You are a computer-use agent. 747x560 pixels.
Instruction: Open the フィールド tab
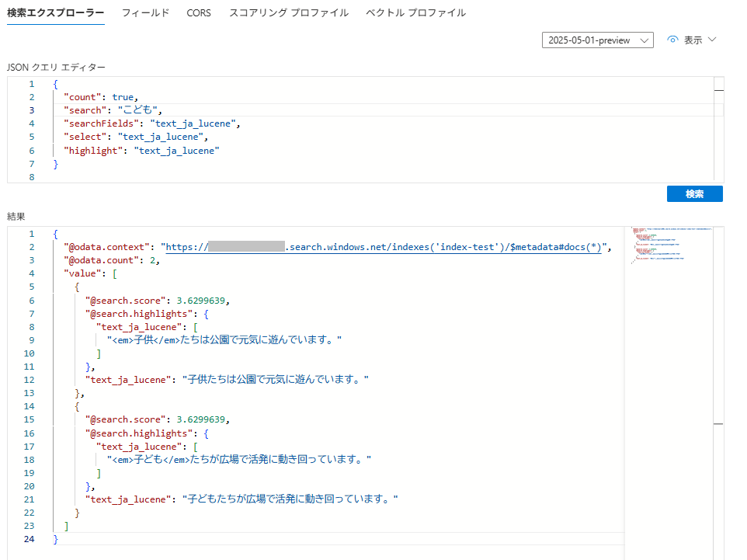pyautogui.click(x=145, y=13)
